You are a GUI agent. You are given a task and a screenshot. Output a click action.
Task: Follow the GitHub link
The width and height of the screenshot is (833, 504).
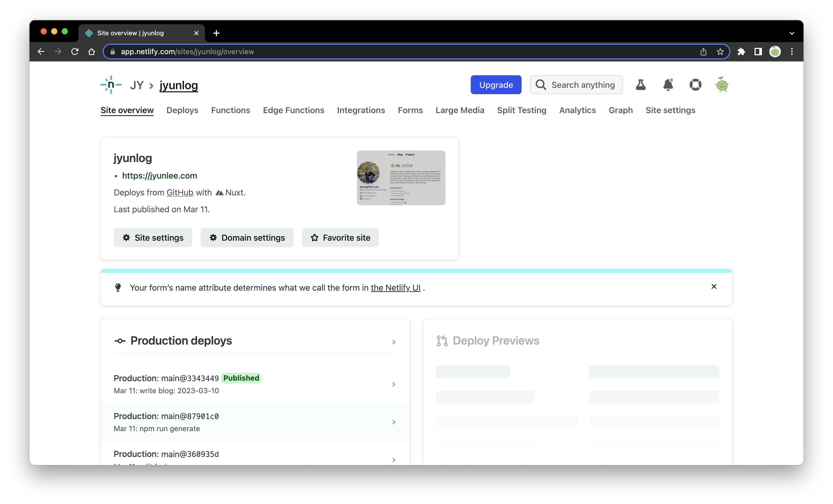click(x=180, y=193)
